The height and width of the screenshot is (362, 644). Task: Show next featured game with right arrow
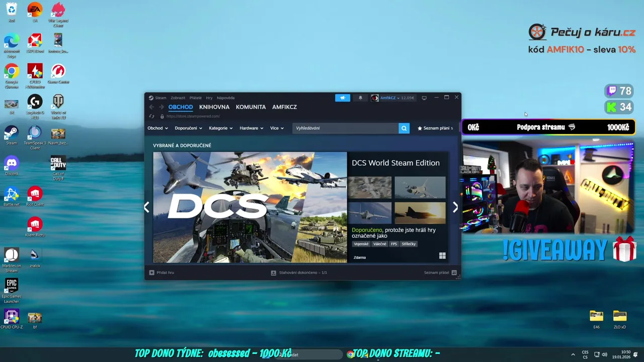click(455, 207)
